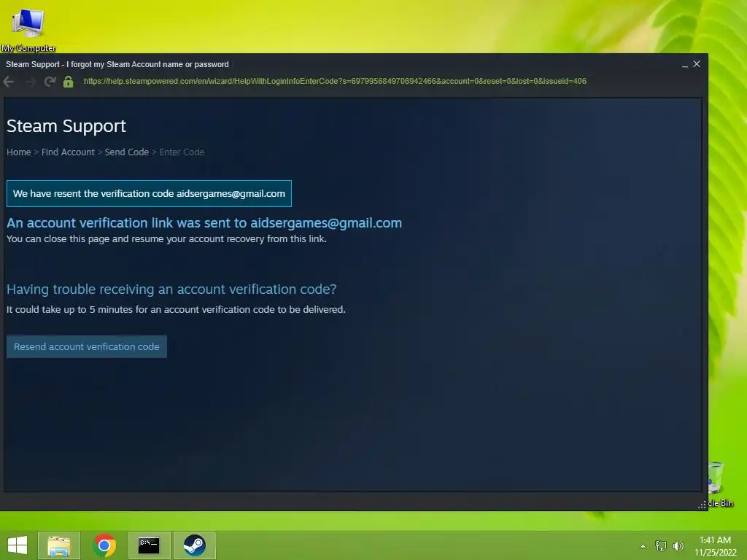Show hidden system tray icons
747x560 pixels.
[x=643, y=546]
